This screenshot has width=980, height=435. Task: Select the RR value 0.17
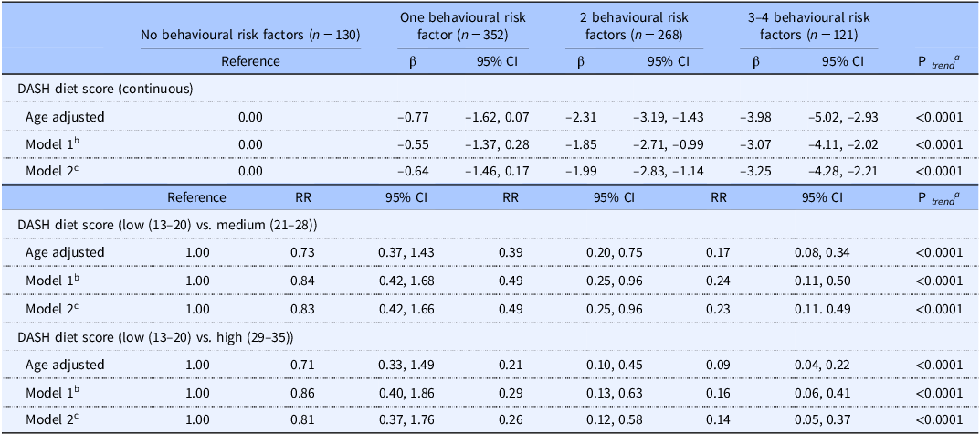tap(718, 252)
